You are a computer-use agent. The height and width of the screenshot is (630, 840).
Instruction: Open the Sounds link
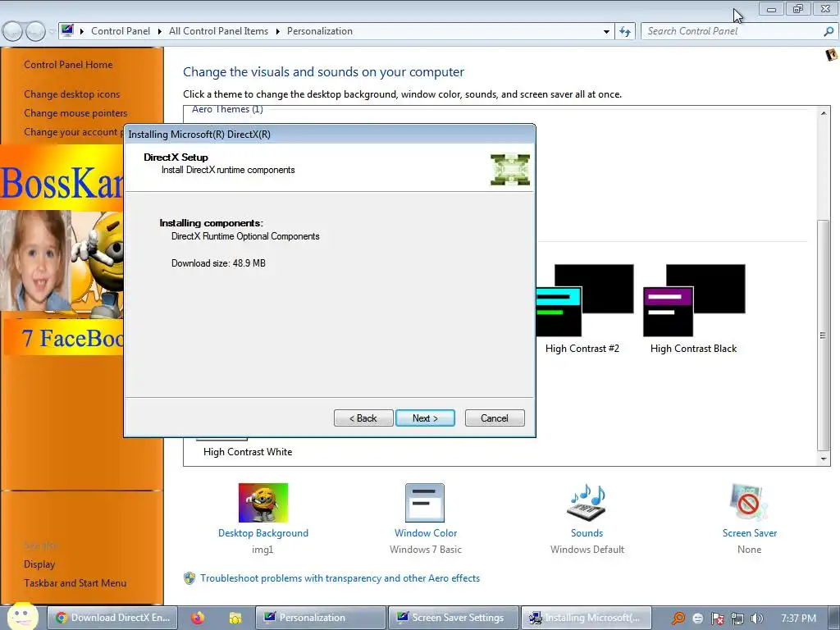tap(587, 533)
